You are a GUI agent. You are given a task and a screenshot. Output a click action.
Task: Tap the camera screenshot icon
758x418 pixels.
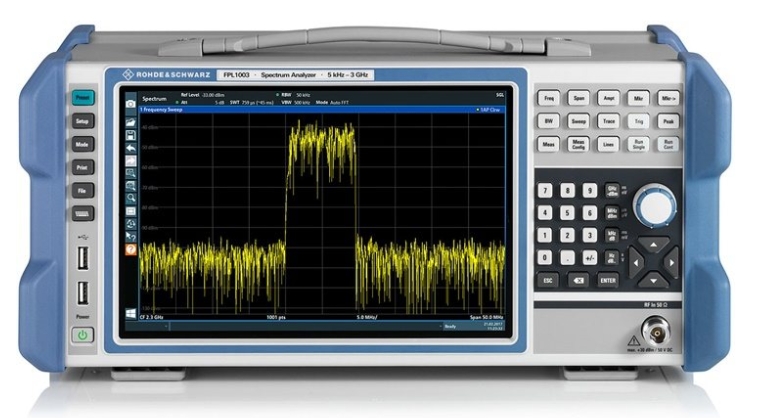129,103
